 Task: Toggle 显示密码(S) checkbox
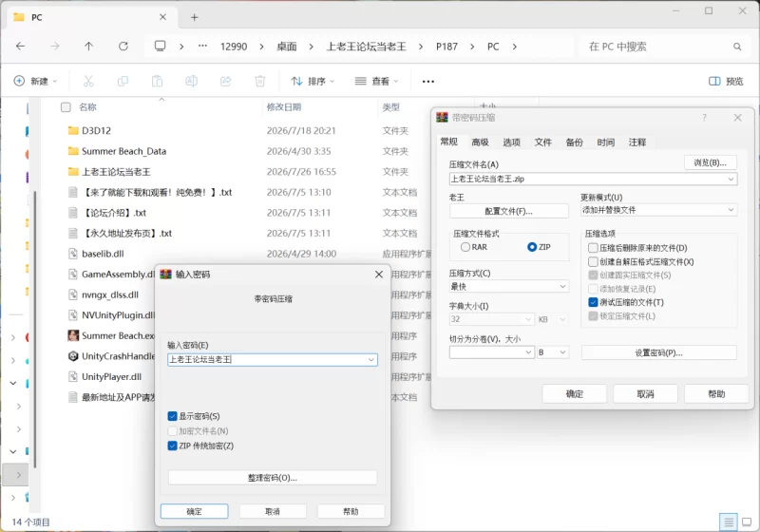click(x=172, y=416)
